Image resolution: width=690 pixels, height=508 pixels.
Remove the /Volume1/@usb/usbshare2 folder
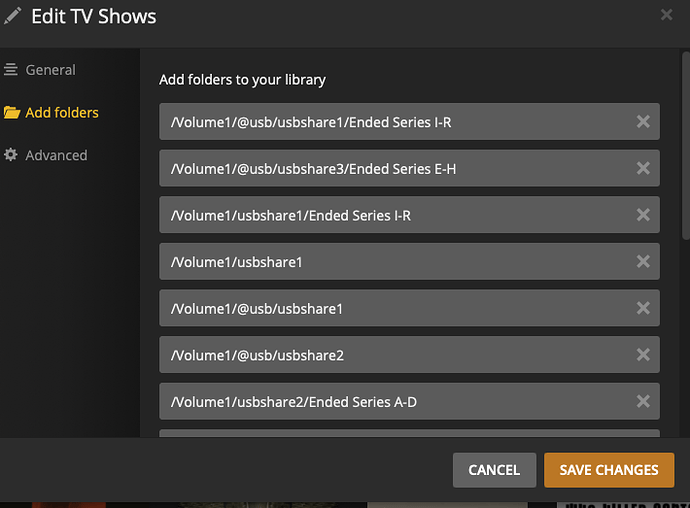click(643, 355)
